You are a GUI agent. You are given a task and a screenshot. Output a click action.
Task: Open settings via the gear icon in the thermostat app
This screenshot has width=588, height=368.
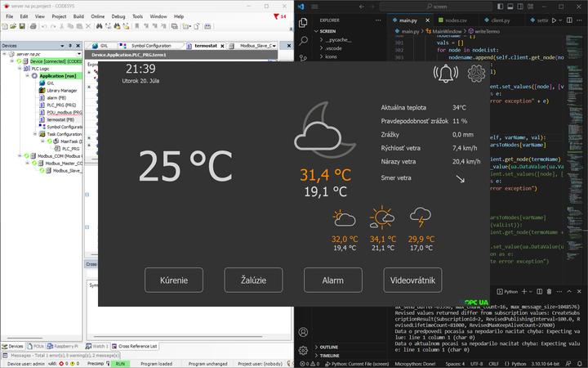(x=476, y=74)
